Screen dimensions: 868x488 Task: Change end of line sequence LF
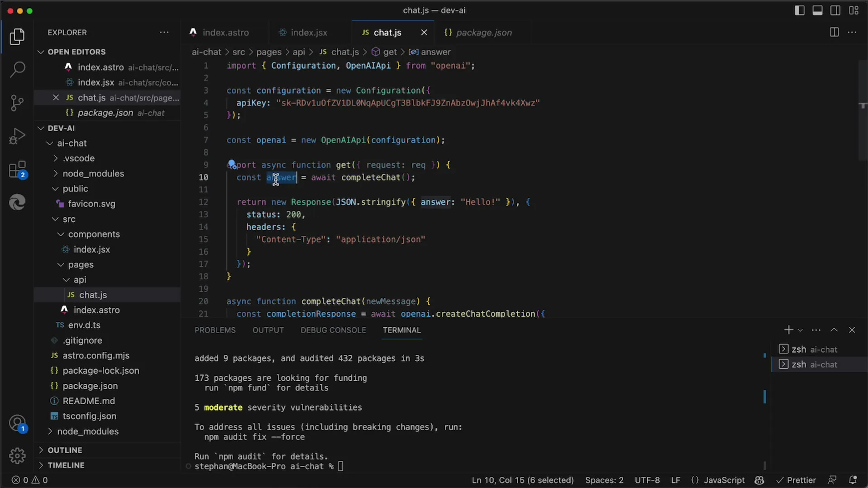coord(676,480)
